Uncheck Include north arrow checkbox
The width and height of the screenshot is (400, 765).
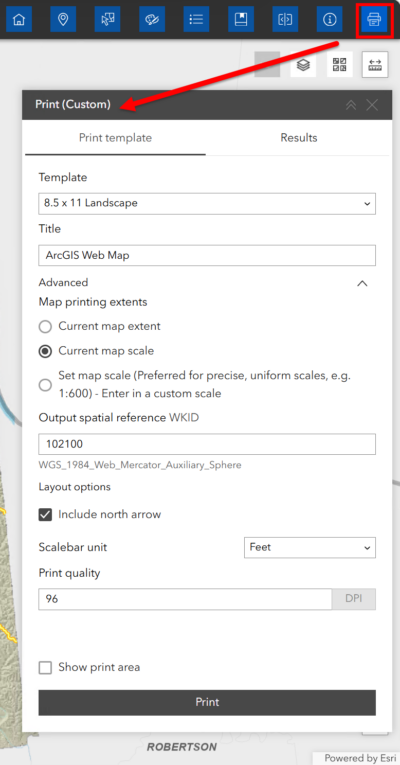click(x=45, y=514)
